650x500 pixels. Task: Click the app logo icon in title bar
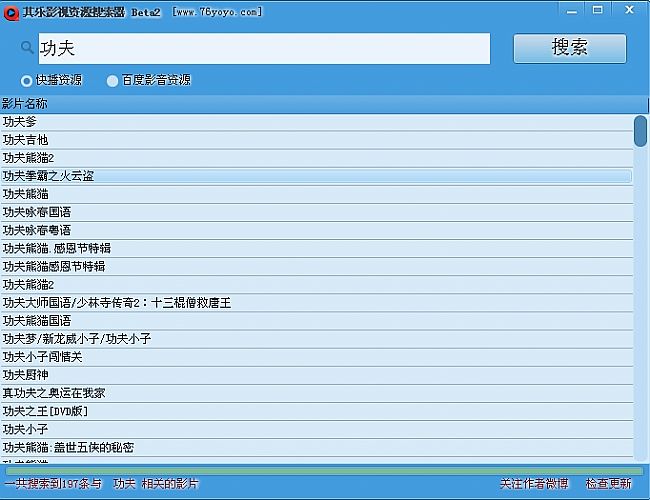[x=11, y=13]
